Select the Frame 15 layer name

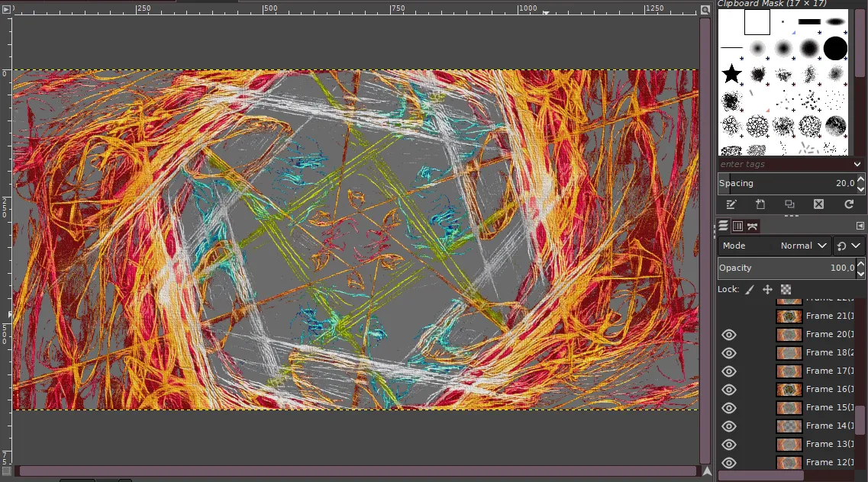(x=830, y=407)
